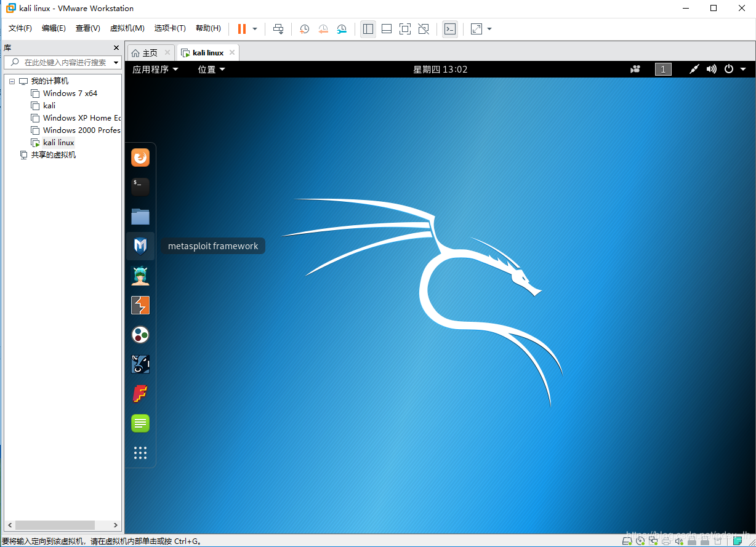Click the CD/DVD drive status icon
Viewport: 756px width, 547px height.
(x=640, y=541)
